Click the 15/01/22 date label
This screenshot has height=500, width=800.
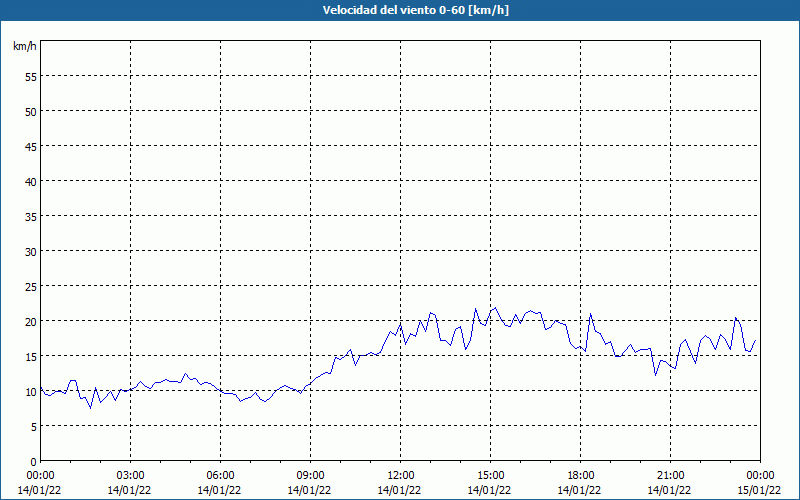[x=759, y=490]
